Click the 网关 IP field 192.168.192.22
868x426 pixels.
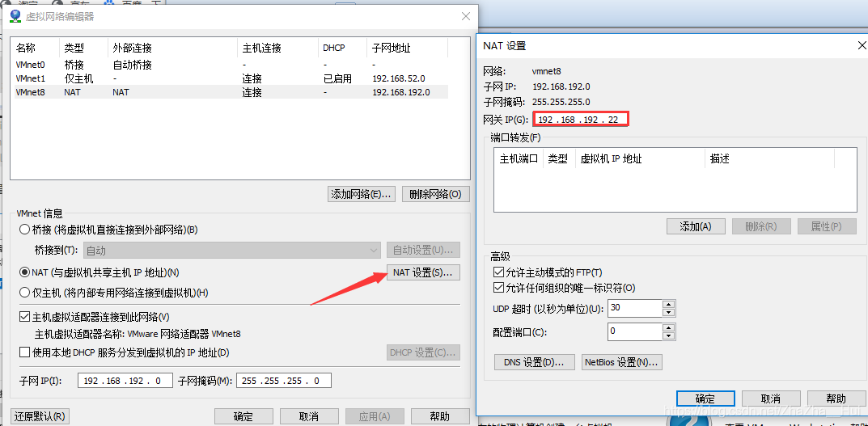pos(580,120)
